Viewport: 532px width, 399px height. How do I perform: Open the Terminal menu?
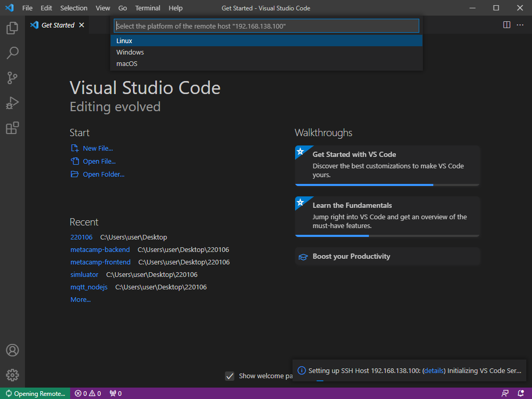click(x=148, y=8)
